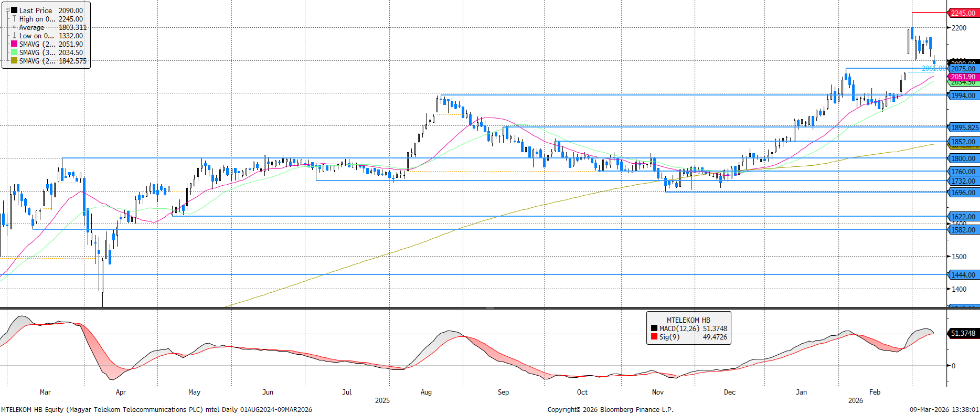Click the pane divider between price and MACD

[x=489, y=309]
